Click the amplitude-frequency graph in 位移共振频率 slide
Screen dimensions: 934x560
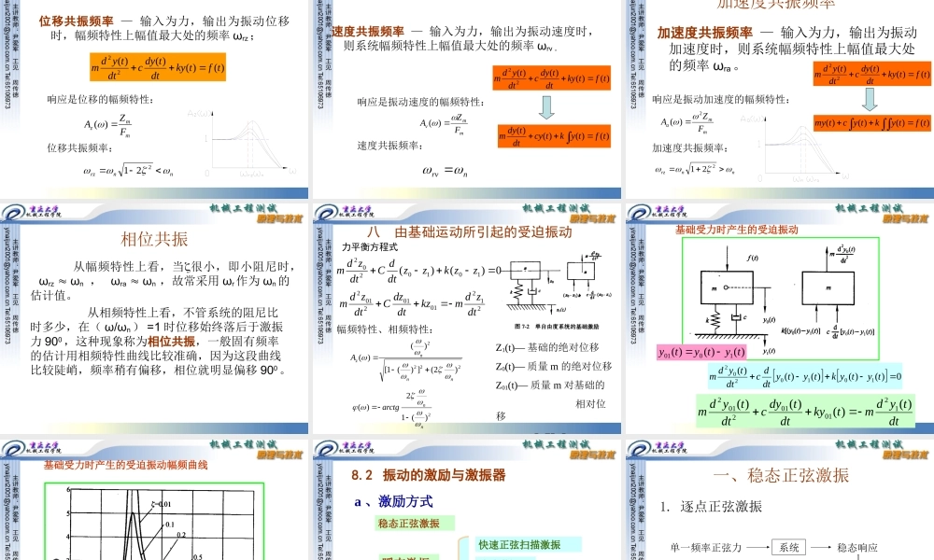point(241,144)
